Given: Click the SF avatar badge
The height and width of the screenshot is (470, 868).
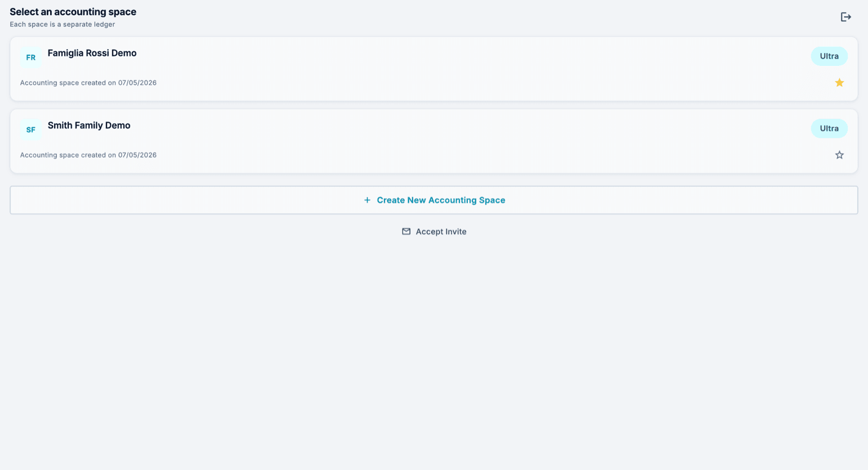Looking at the screenshot, I should pos(31,130).
